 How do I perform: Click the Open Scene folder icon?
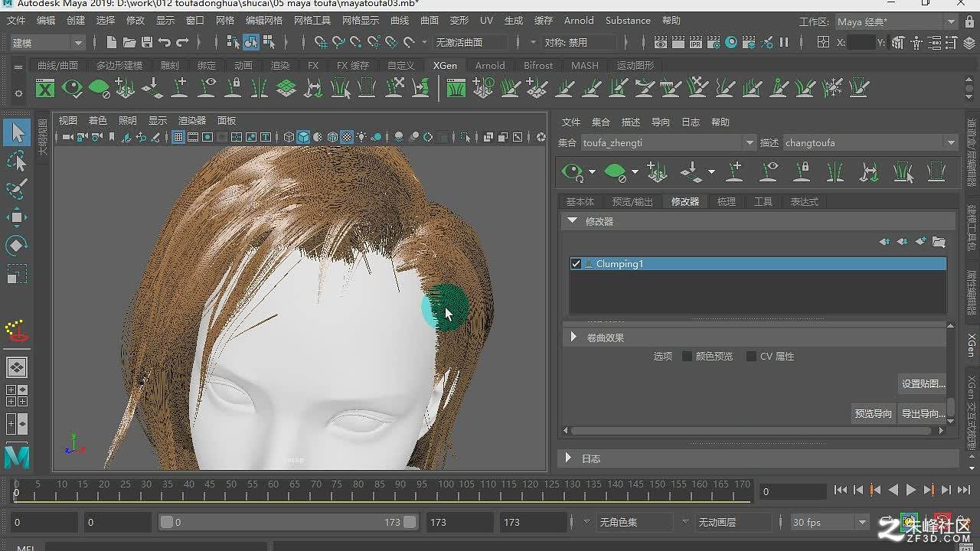(x=129, y=43)
